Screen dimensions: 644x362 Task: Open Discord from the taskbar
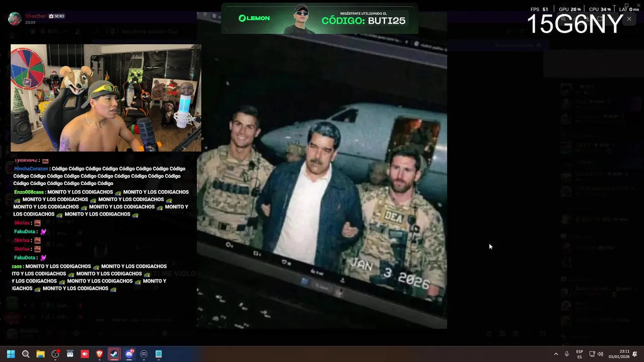pos(129,354)
